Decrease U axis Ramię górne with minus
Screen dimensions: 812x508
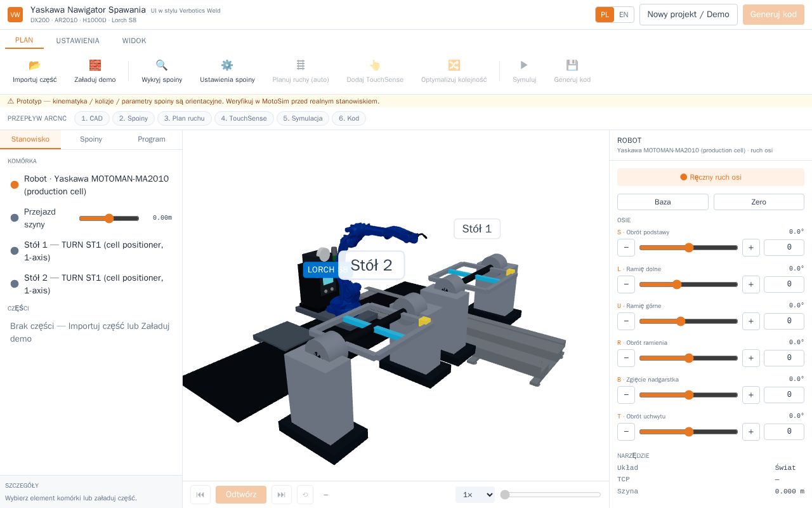626,321
